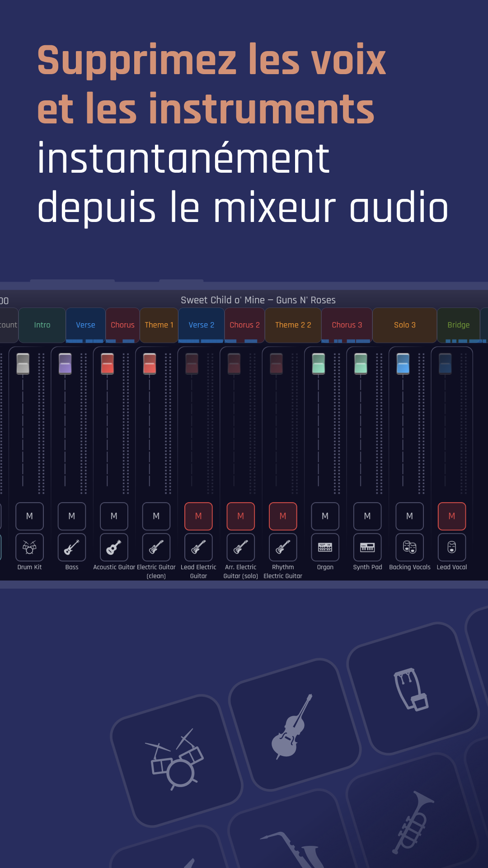Mute the Backing Vocals track

(x=410, y=516)
